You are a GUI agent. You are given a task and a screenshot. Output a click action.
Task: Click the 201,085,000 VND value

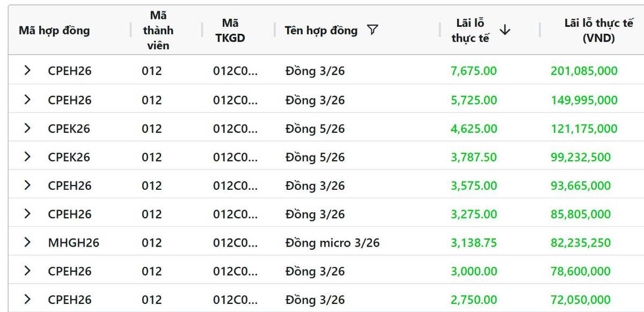coord(584,71)
